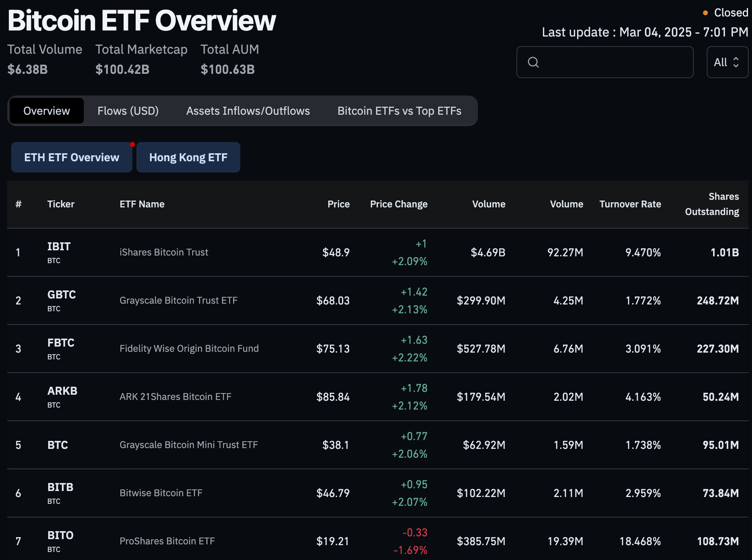
Task: Sort by the Ticker column header
Action: (x=61, y=204)
